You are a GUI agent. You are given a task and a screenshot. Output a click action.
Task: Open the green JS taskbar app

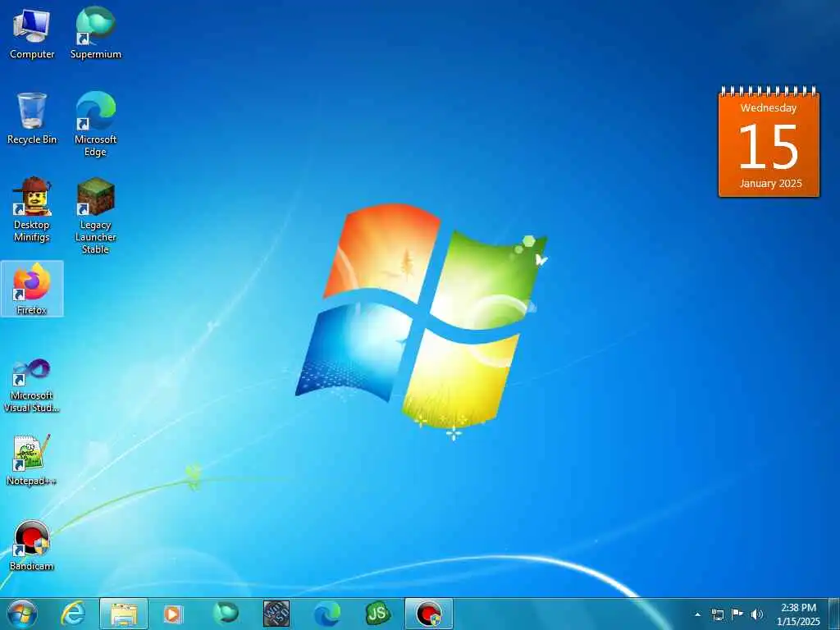point(377,614)
